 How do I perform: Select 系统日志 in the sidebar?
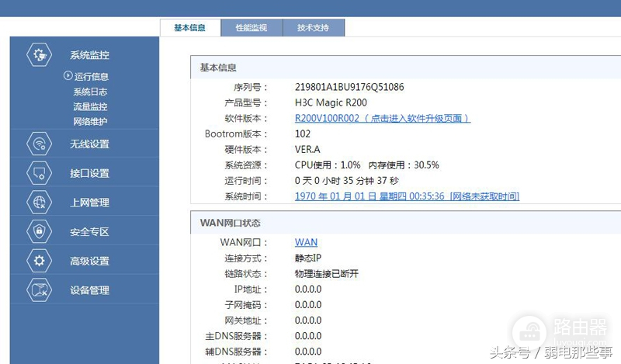[90, 92]
